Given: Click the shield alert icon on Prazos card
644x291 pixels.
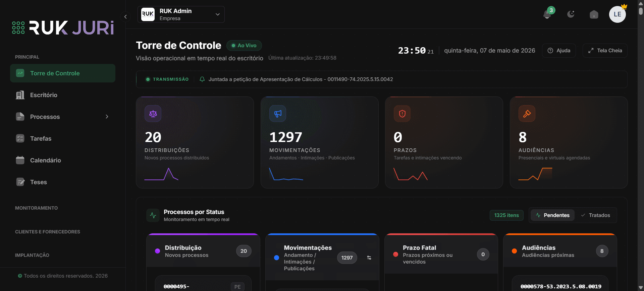Looking at the screenshot, I should click(402, 114).
